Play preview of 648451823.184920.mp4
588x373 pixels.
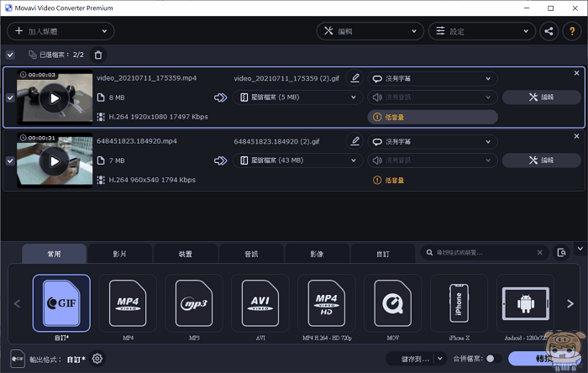(x=55, y=161)
